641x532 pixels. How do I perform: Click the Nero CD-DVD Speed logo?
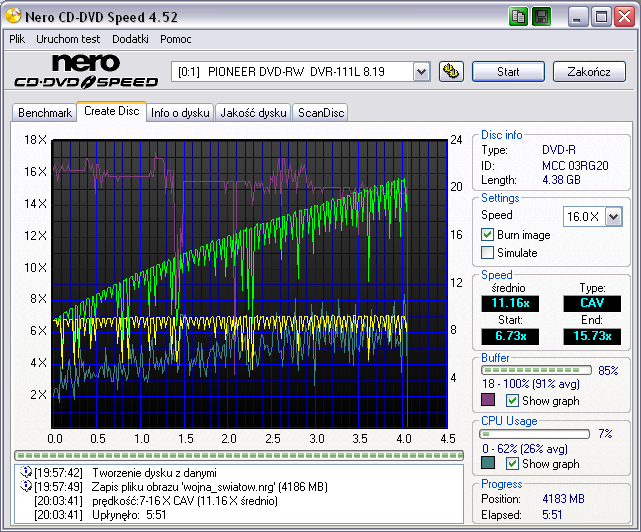[x=86, y=71]
